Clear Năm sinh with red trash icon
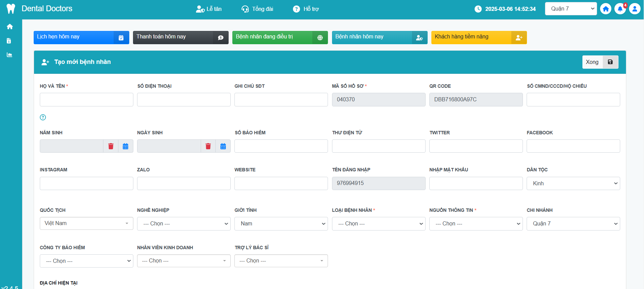This screenshot has height=289, width=644. coord(111,146)
